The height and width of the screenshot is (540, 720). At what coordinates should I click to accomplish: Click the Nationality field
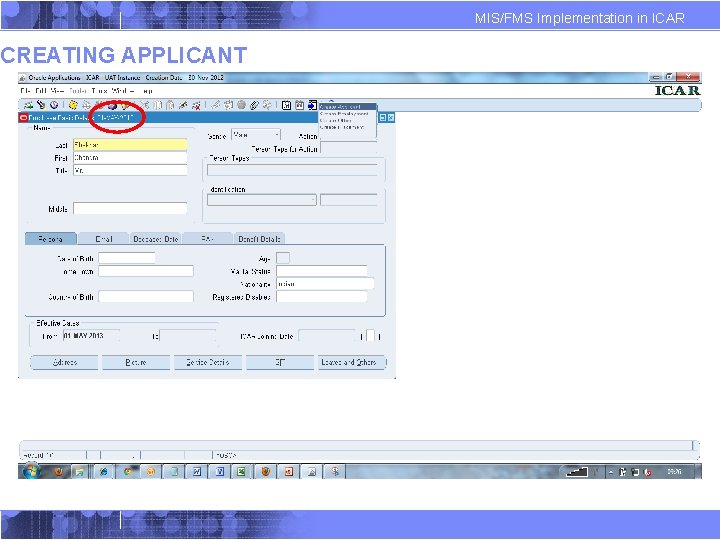point(325,284)
